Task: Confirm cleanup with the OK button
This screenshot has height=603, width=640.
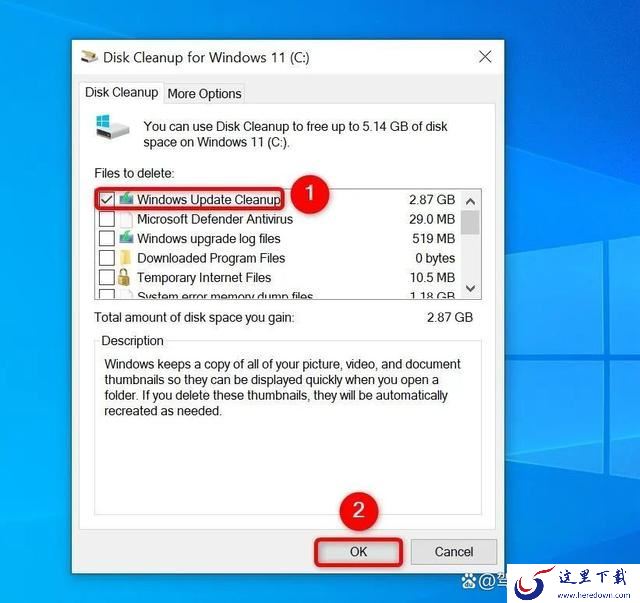Action: coord(358,552)
